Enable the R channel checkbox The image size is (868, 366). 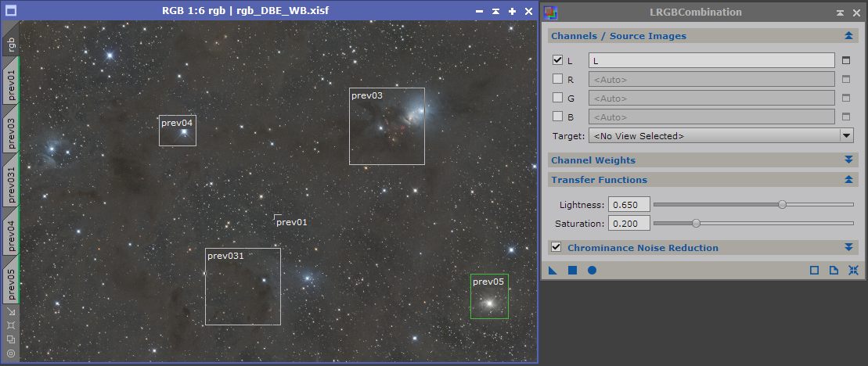click(x=557, y=78)
